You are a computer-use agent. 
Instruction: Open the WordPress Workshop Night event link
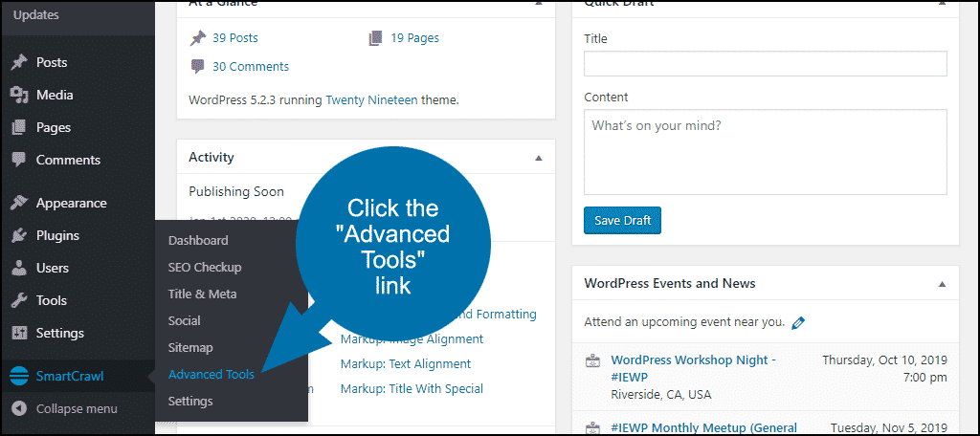[x=694, y=368]
